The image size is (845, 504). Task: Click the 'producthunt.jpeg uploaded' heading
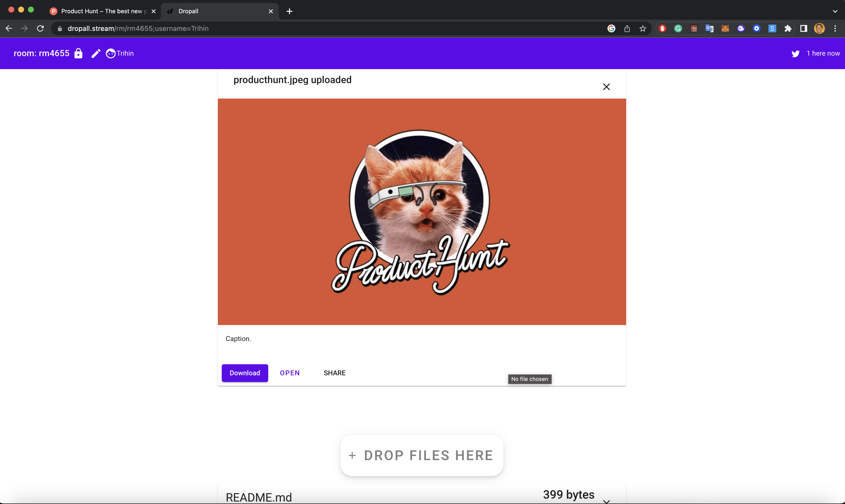tap(292, 80)
